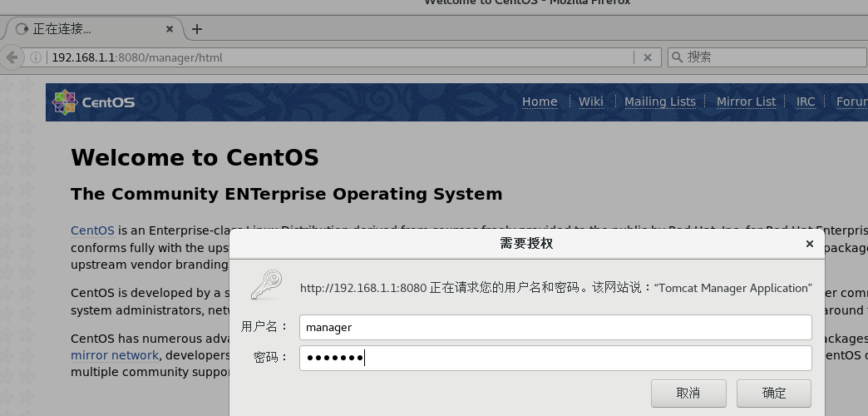The width and height of the screenshot is (868, 416).
Task: Follow the CentOS hyperlink in first paragraph
Action: click(x=92, y=230)
